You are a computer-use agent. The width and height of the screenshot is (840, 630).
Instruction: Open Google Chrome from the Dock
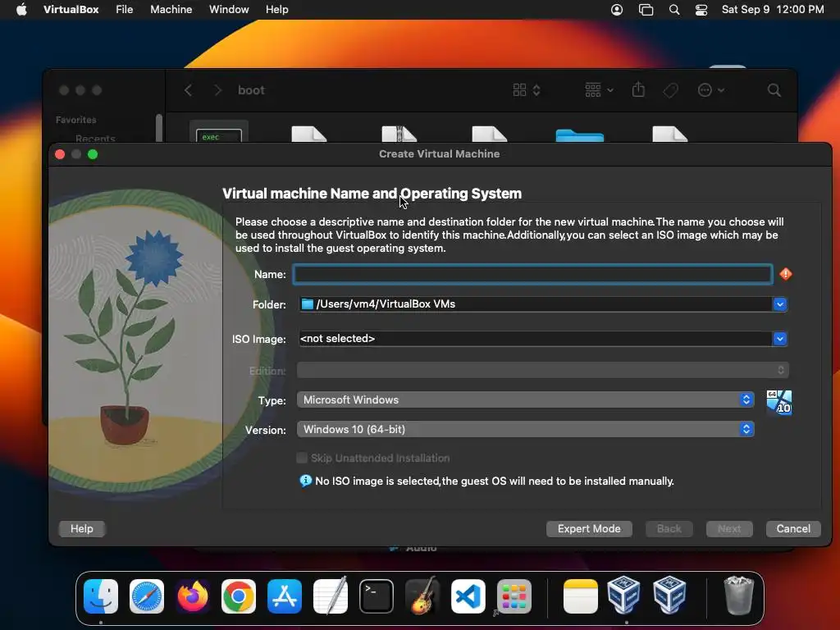point(239,596)
